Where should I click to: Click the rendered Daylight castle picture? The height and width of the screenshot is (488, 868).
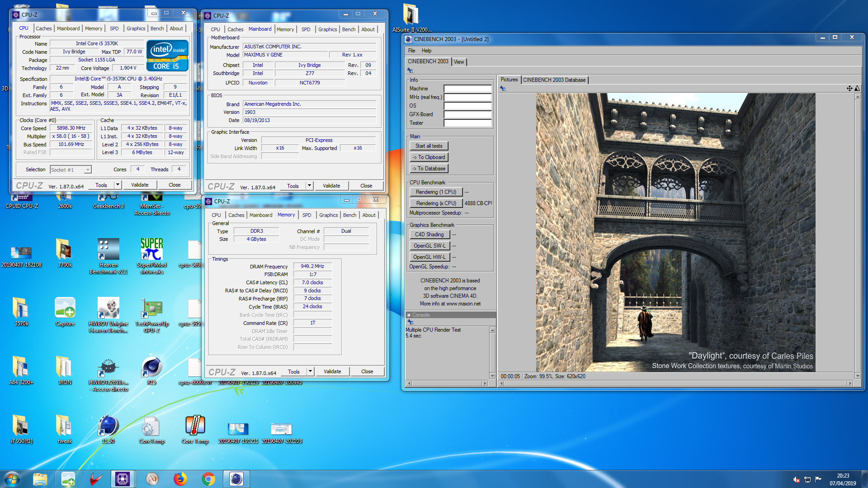(x=675, y=232)
